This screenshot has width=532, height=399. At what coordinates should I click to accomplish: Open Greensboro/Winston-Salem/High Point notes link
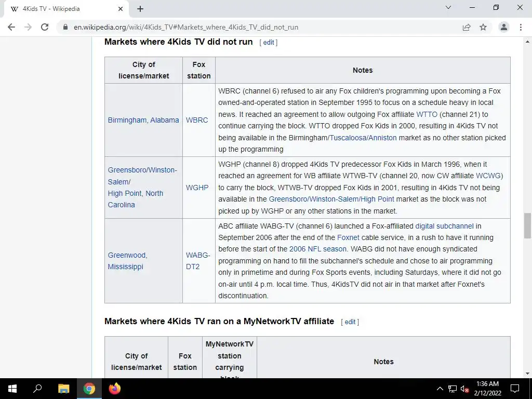tap(331, 199)
